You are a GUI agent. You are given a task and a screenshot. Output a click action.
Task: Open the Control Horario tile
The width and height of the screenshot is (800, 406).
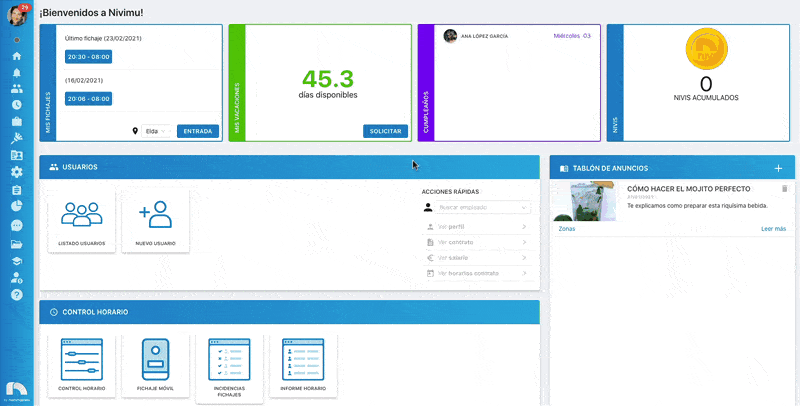(82, 364)
